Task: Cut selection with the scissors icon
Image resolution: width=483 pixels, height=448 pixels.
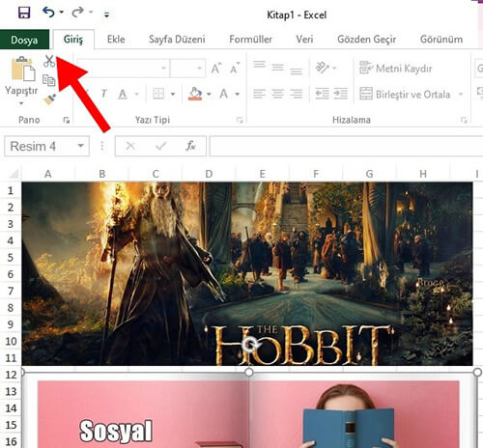Action: (49, 61)
